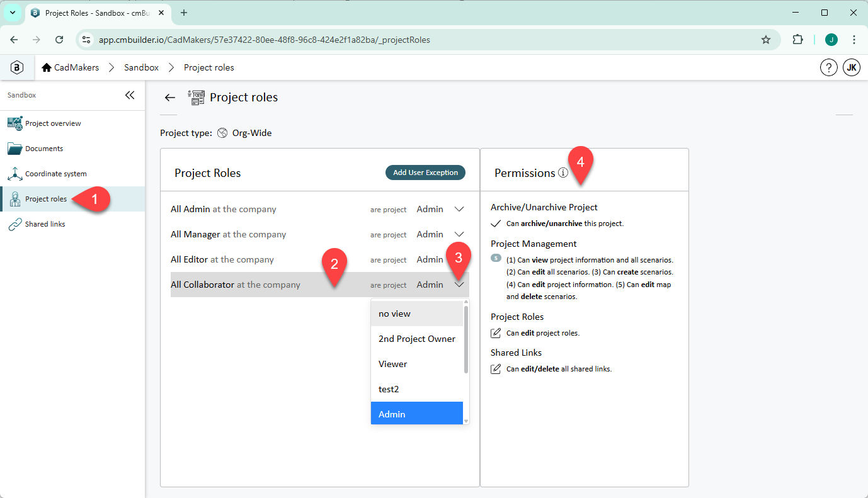Click the 'Project Management' permissions heading
Image resolution: width=868 pixels, height=498 pixels.
click(x=534, y=244)
